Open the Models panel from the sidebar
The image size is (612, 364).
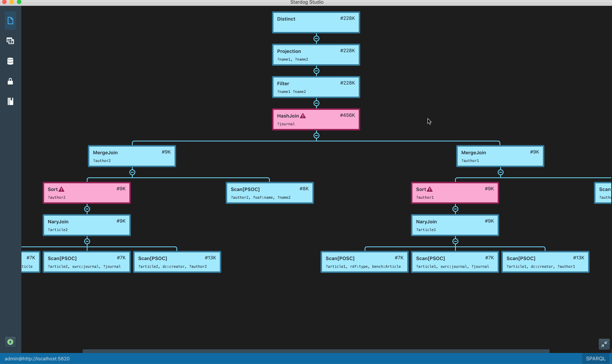(10, 41)
